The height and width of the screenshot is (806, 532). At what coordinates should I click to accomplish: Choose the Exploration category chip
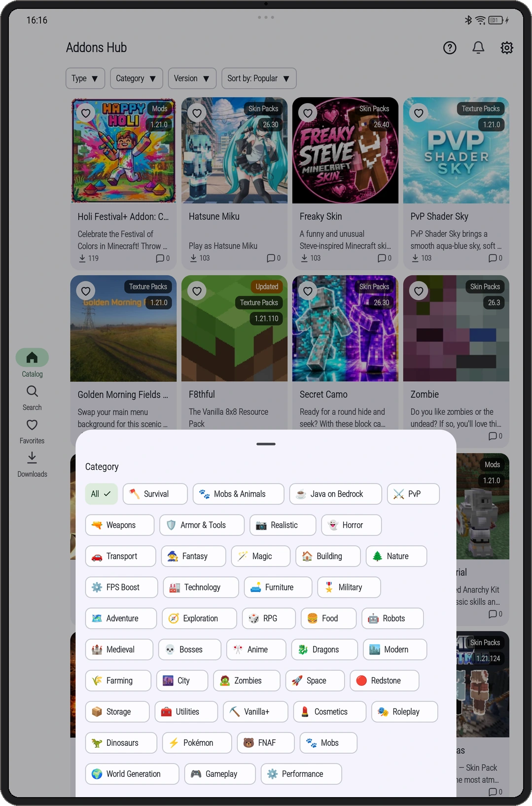point(199,618)
